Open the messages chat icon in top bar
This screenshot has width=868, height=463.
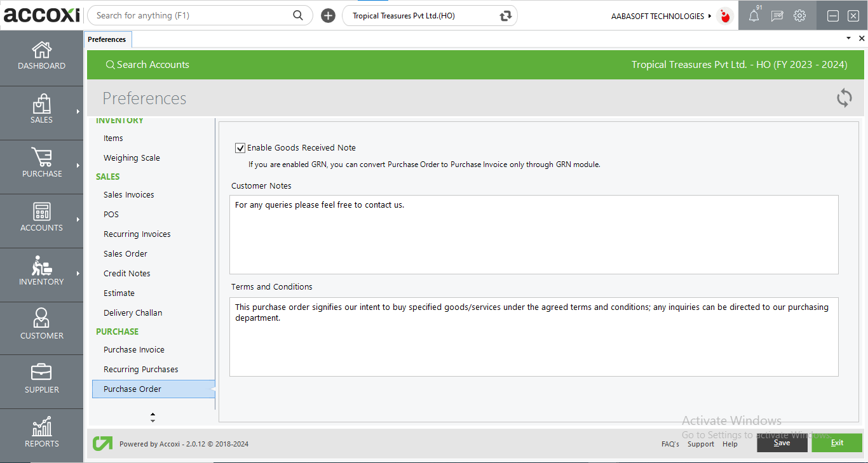[x=776, y=17]
